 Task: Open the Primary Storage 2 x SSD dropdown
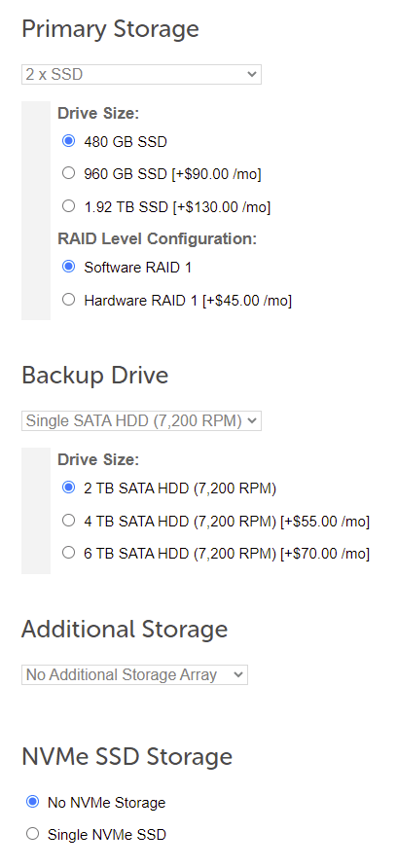tap(141, 74)
